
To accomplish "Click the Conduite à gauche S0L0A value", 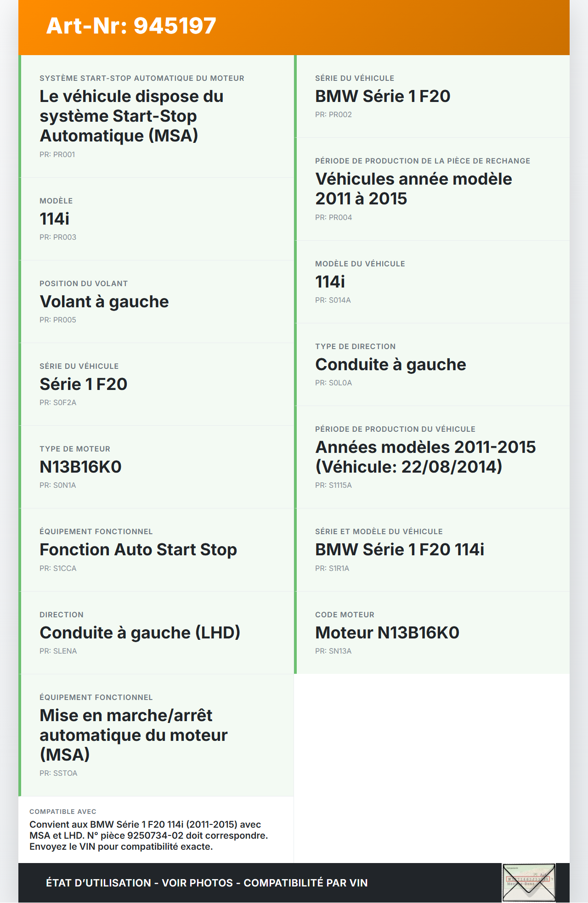I will pos(390,365).
